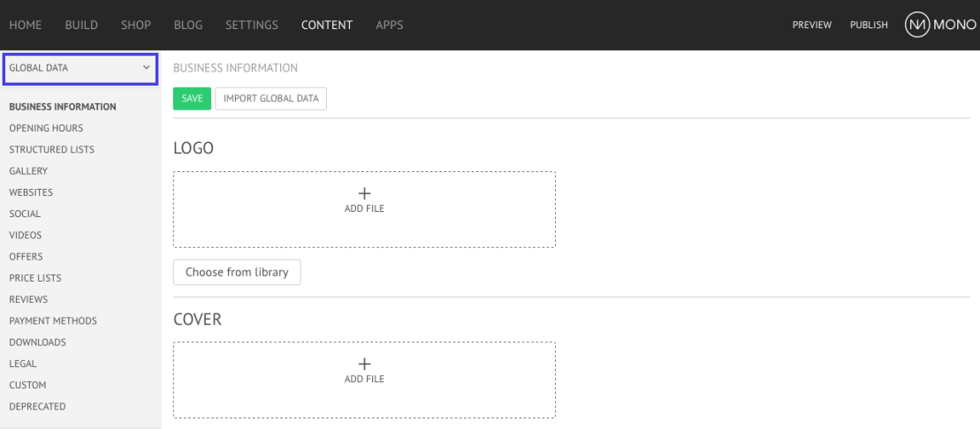Open Deprecated section
Image resolution: width=980 pixels, height=429 pixels.
(37, 407)
